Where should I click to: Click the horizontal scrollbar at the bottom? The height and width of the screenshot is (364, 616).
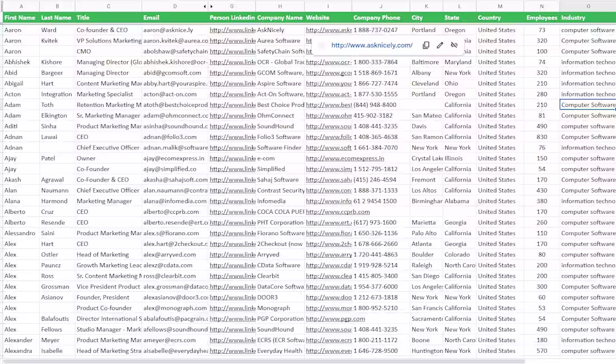[x=263, y=361]
